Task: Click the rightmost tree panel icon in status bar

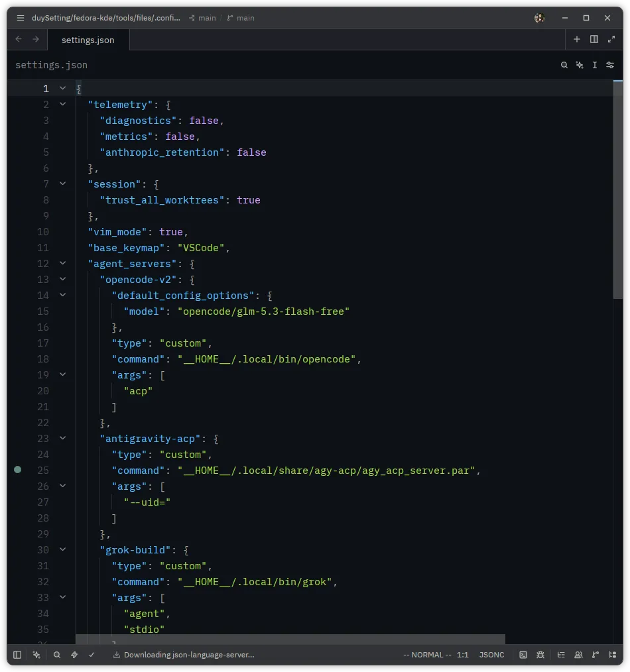Action: [613, 655]
